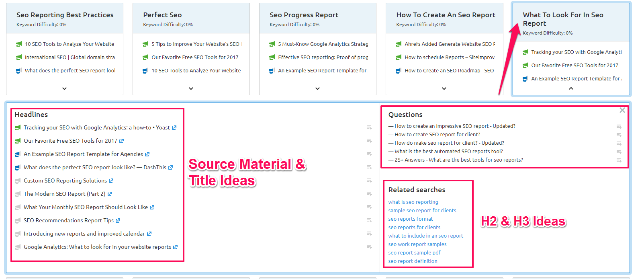The height and width of the screenshot is (279, 644).
Task: Click external link icon beside Custom SEO Reporting Solutions
Action: coord(111,181)
